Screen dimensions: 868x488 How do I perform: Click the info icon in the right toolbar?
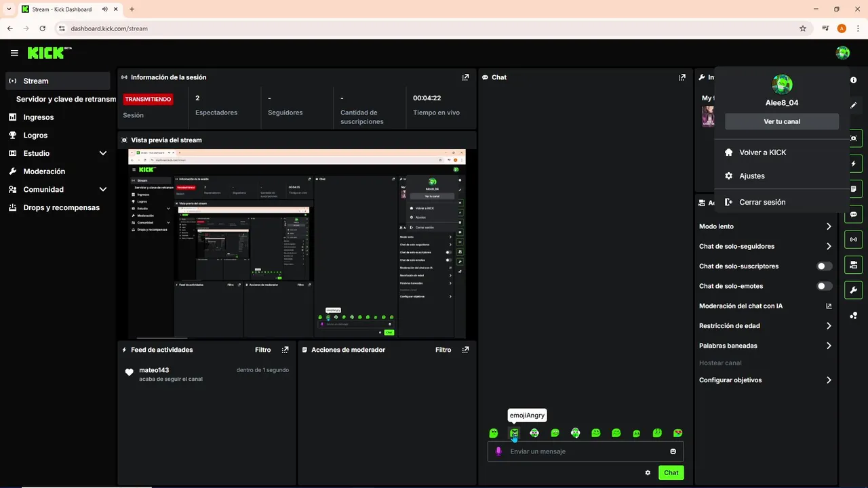(853, 80)
